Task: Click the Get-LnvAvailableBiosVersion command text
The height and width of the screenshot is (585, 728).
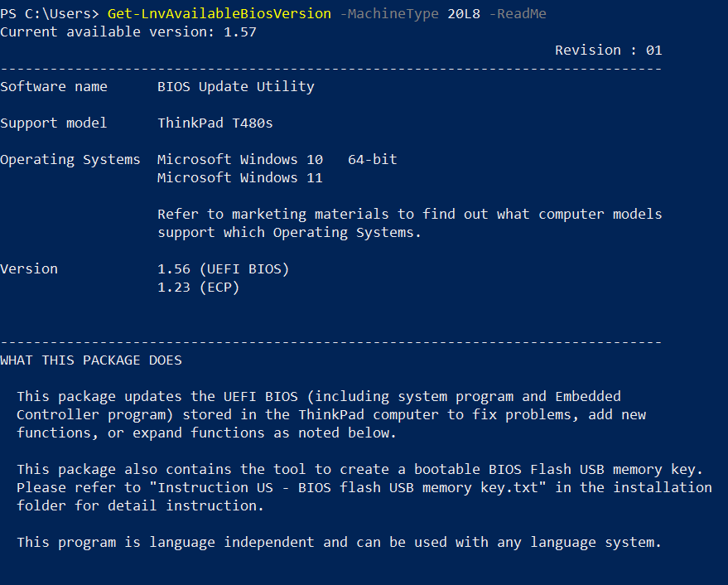Action: [x=219, y=14]
